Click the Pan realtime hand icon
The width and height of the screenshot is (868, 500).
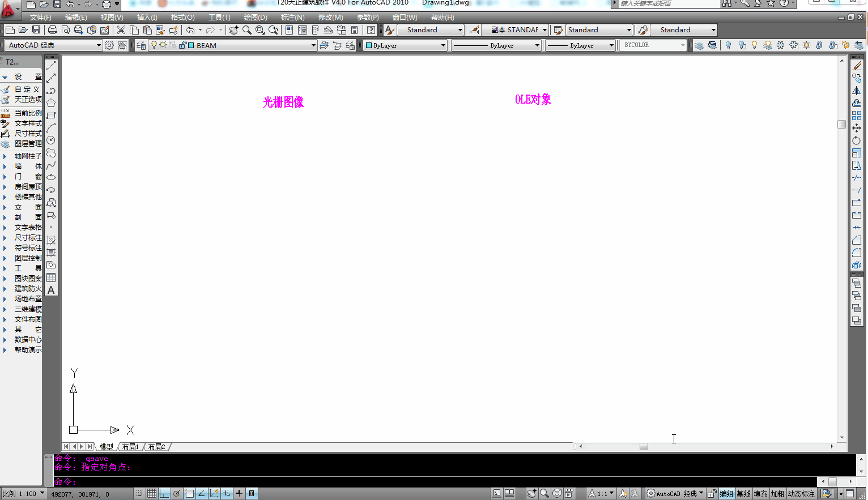pos(233,30)
